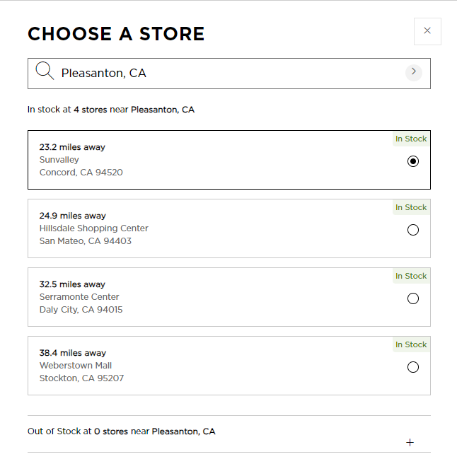Click the 32.5 miles away distance text

(x=72, y=284)
